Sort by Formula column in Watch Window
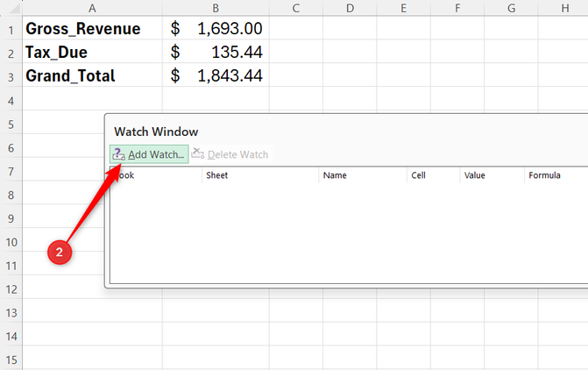This screenshot has width=588, height=370. [556, 175]
